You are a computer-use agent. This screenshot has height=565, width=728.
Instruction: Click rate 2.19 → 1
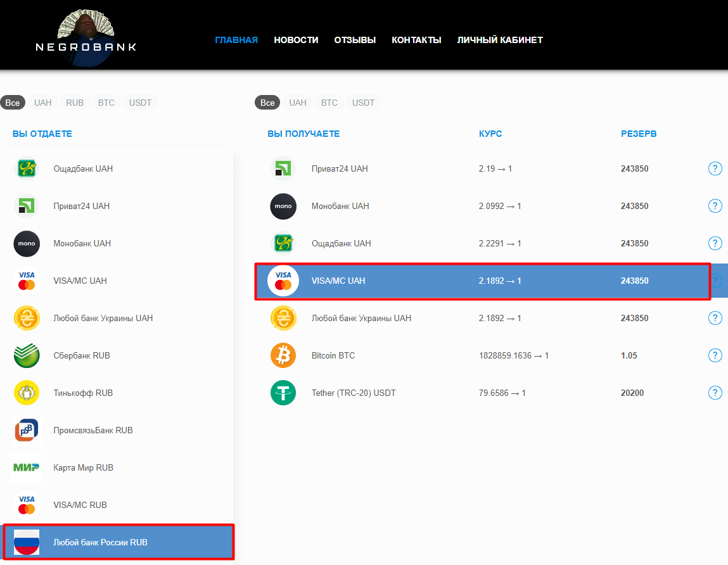click(495, 168)
